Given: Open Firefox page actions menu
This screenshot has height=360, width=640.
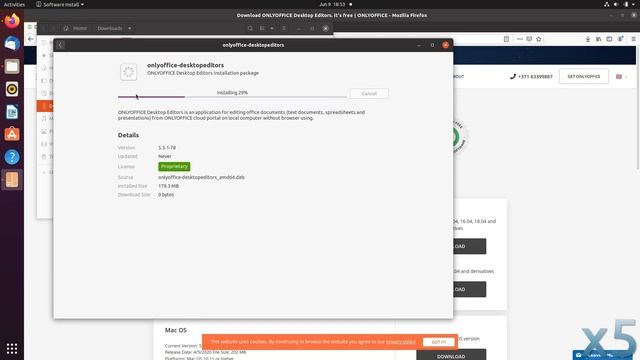Looking at the screenshot, I should point(520,39).
